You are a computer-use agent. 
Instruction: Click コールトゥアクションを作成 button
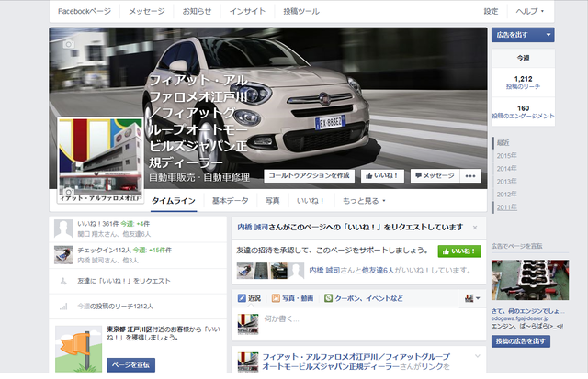click(310, 175)
